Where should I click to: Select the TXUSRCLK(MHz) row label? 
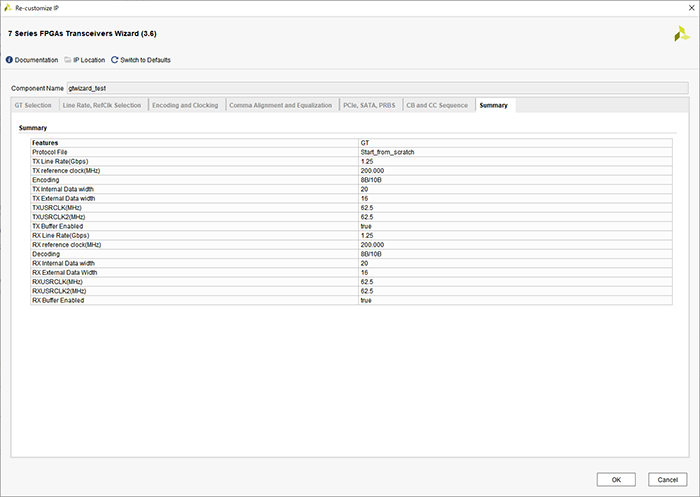[57, 208]
